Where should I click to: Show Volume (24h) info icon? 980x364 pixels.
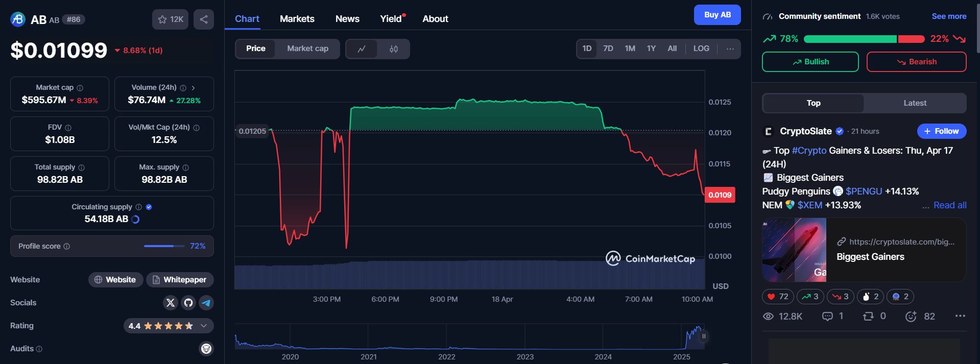point(183,88)
